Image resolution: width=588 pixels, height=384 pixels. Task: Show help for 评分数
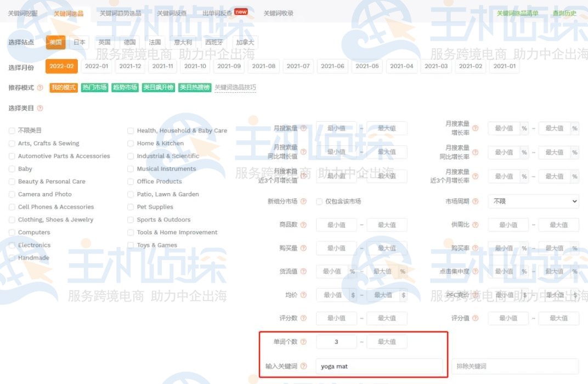304,318
